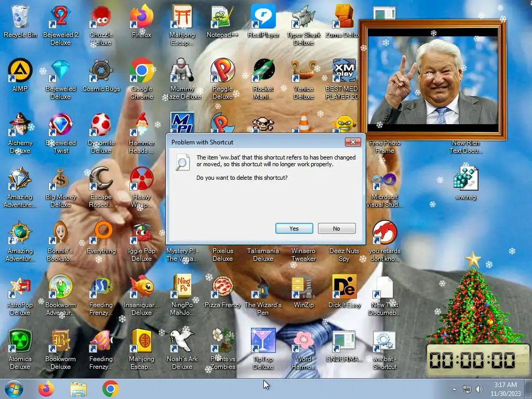Select Mahjong Escape torii gate icon
532x399 pixels.
(182, 25)
